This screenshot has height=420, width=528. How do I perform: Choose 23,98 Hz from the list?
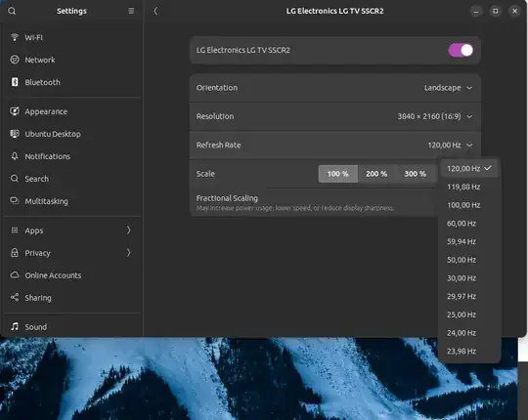pyautogui.click(x=469, y=351)
